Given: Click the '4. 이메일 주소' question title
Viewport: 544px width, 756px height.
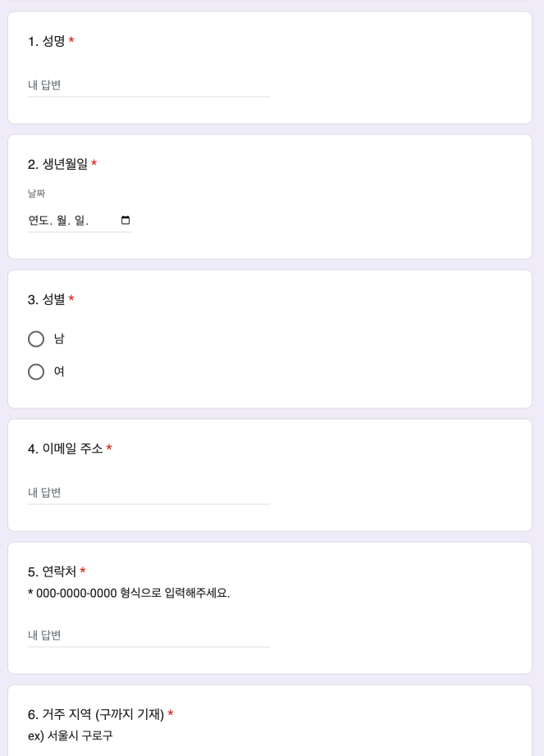Looking at the screenshot, I should tap(66, 449).
